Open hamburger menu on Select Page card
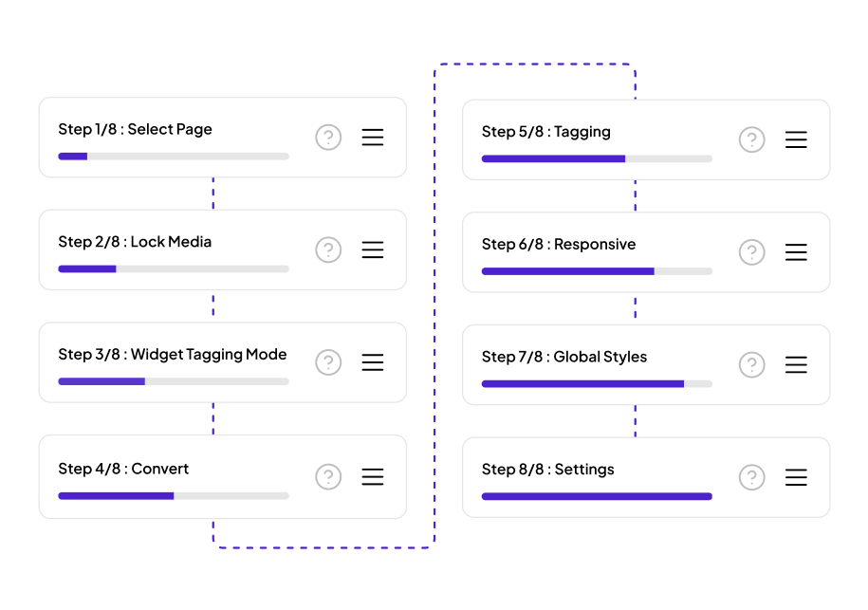 tap(373, 138)
